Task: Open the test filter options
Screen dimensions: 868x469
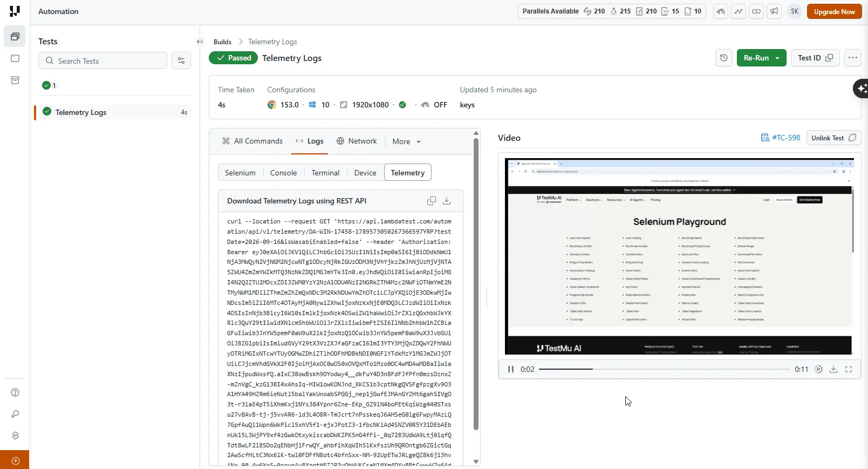Action: (x=181, y=61)
